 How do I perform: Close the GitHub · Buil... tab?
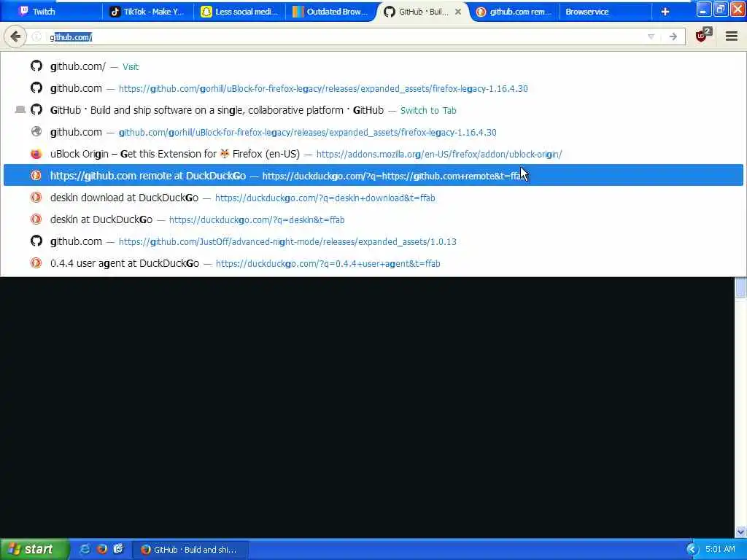click(458, 12)
